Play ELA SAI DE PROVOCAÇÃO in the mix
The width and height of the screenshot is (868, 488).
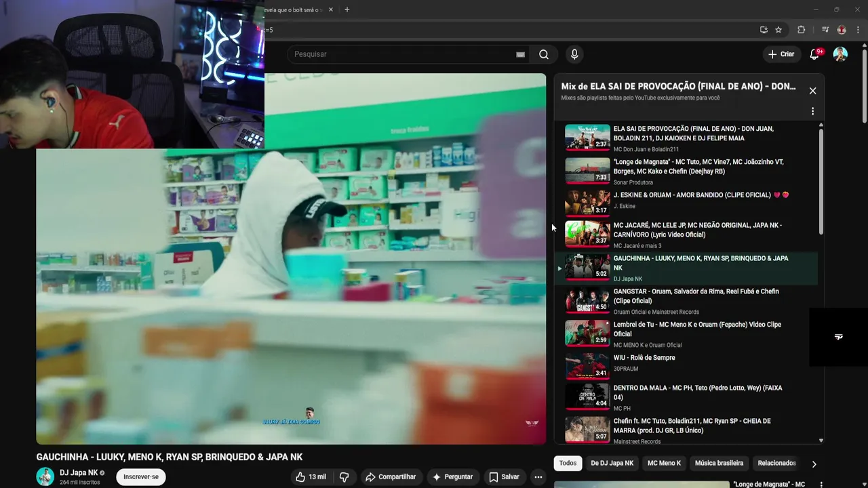pyautogui.click(x=685, y=138)
